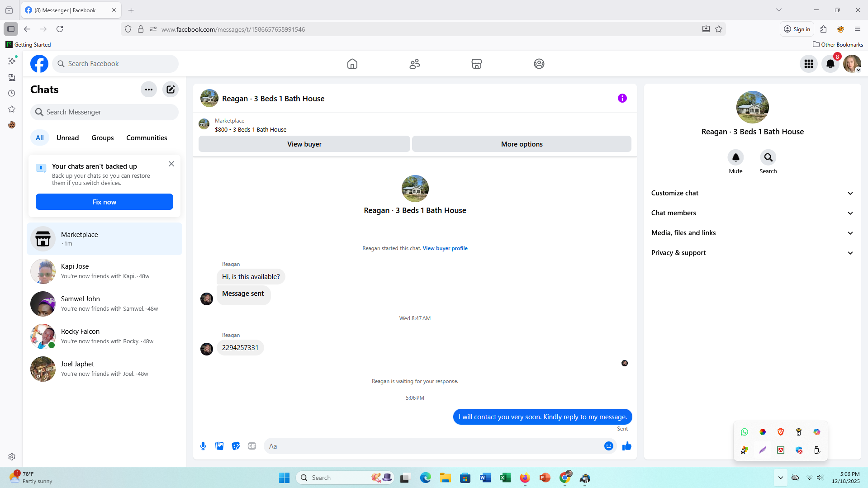The height and width of the screenshot is (488, 868).
Task: Expand Media, files and links section
Action: tap(753, 233)
